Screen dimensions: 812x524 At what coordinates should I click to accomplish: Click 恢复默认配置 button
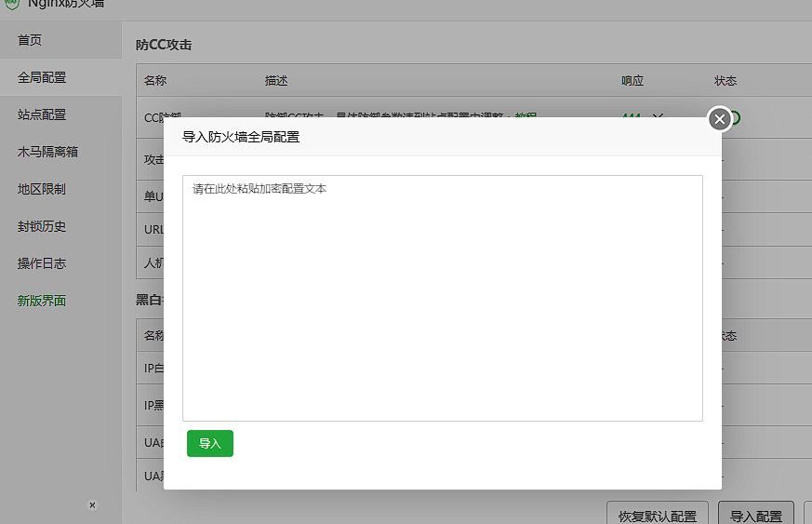[x=658, y=515]
